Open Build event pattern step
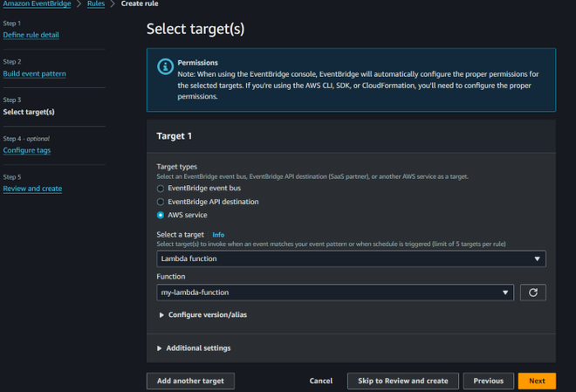576x392 pixels. click(34, 73)
